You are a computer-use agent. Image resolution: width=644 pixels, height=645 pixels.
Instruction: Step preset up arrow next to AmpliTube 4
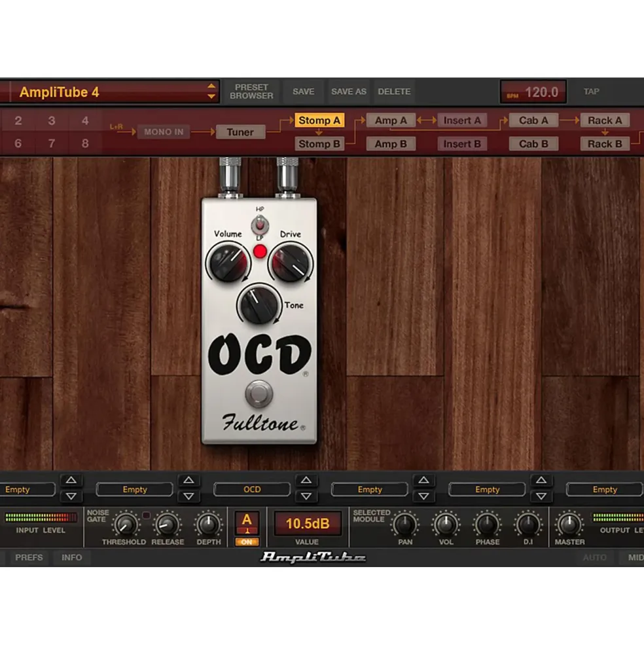click(x=211, y=86)
